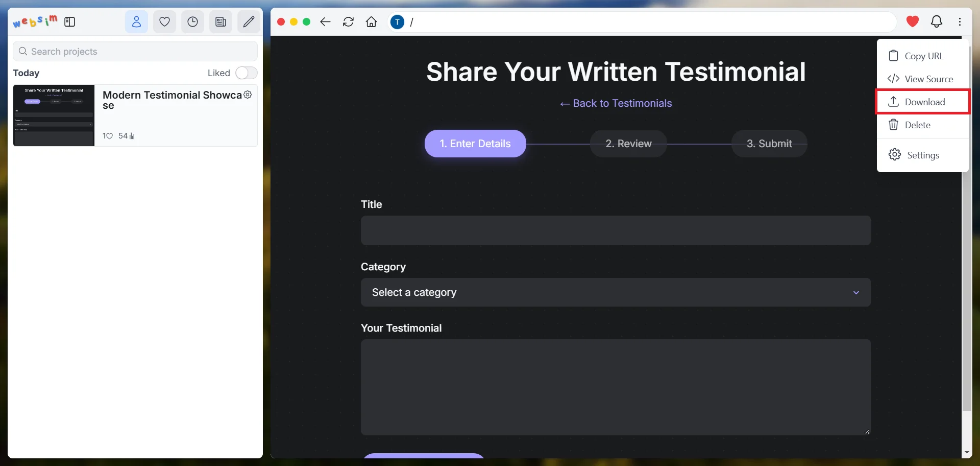Screen dimensions: 980x466
Task: Select the 1. Enter Details step
Action: 475,144
